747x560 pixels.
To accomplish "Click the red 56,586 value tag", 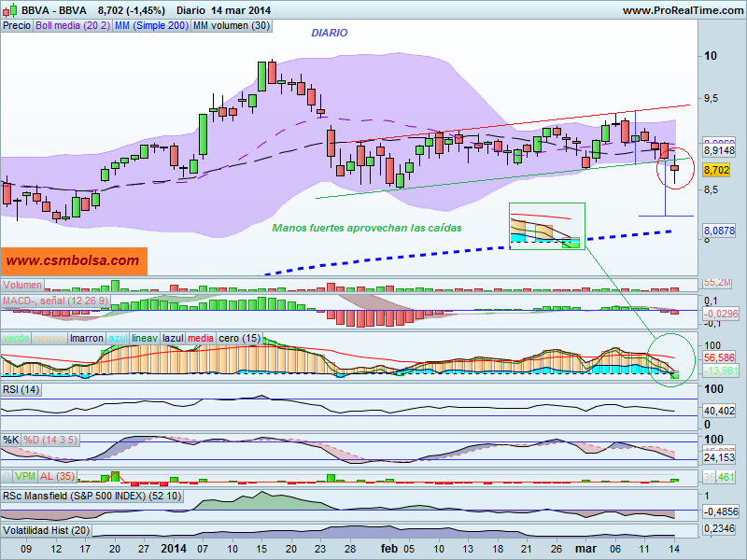I will [720, 357].
